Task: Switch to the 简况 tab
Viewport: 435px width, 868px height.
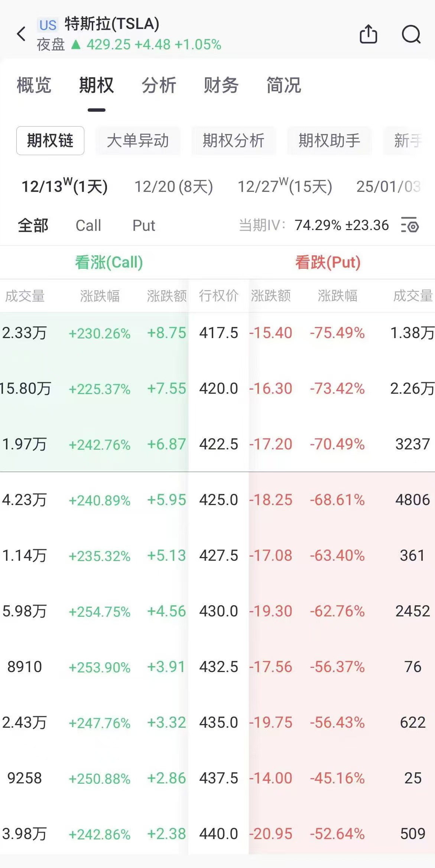Action: click(x=283, y=85)
